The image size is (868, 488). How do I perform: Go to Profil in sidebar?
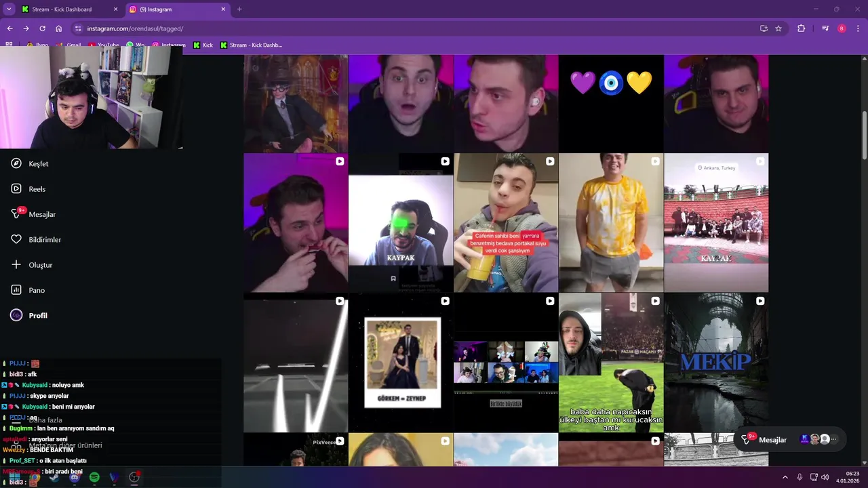pos(29,315)
